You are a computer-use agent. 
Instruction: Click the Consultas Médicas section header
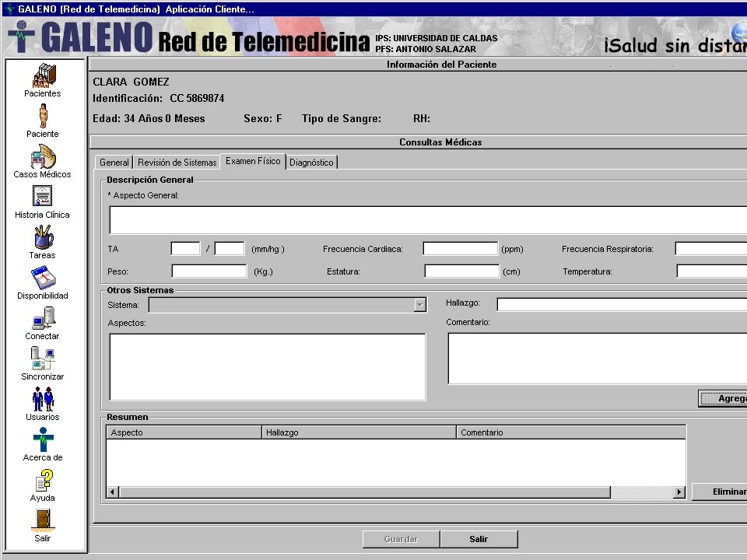(440, 142)
